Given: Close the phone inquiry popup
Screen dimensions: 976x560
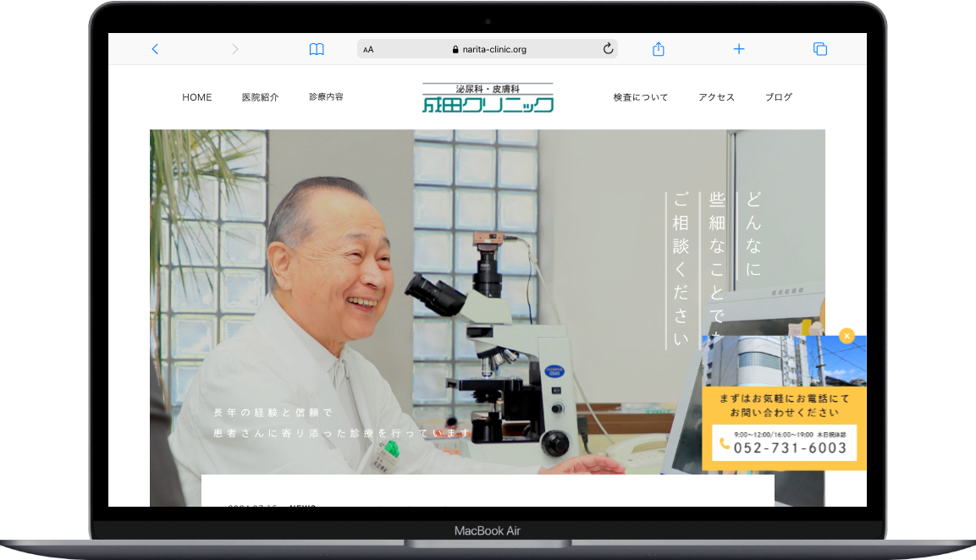Looking at the screenshot, I should pos(846,336).
